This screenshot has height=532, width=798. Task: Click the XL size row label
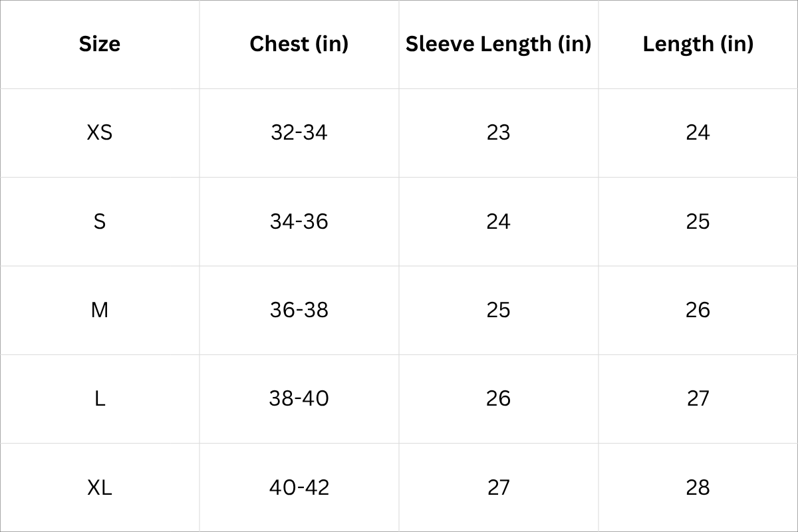100,487
